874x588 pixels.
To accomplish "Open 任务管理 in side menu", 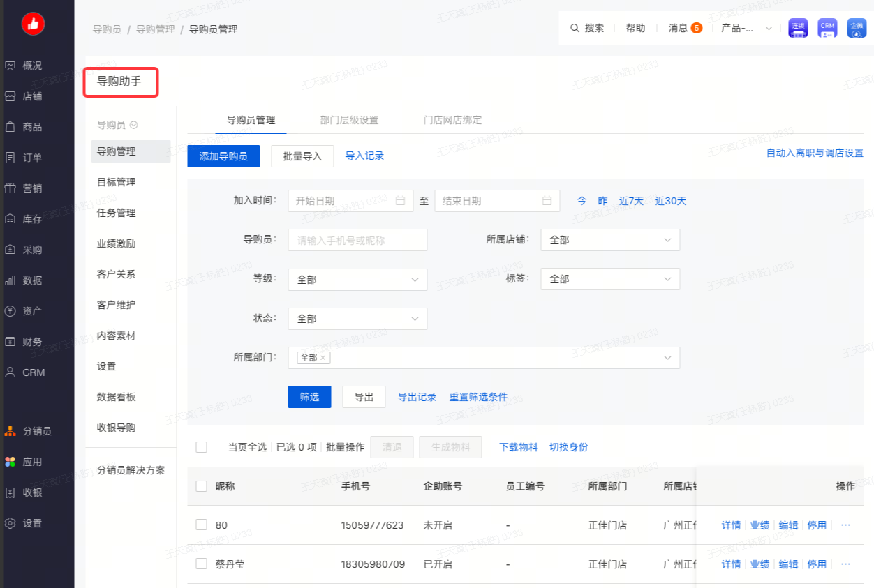I will 117,213.
